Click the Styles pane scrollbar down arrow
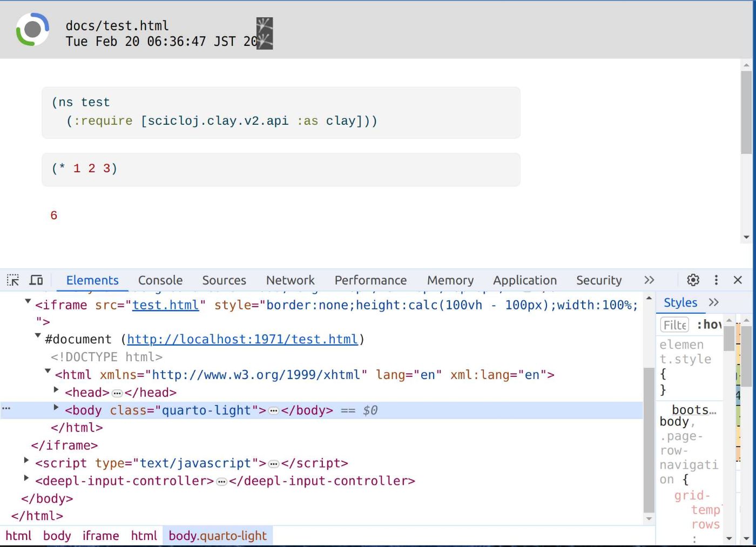This screenshot has width=756, height=547. click(x=729, y=538)
